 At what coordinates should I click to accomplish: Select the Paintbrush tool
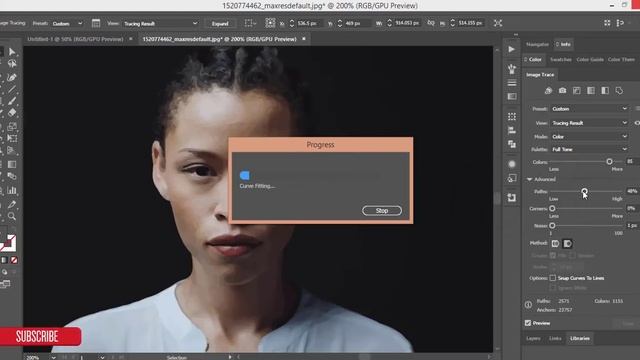click(12, 100)
